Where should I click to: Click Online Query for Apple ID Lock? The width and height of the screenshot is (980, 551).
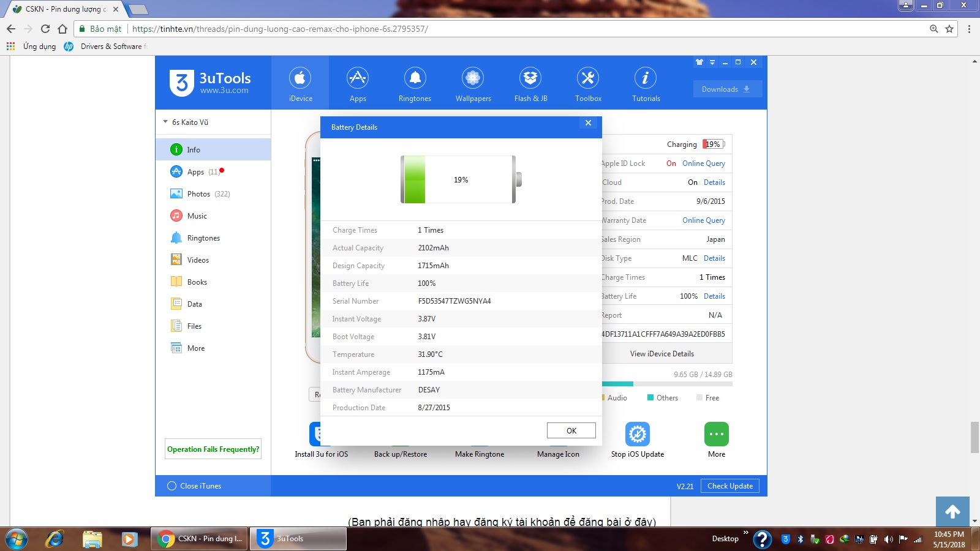pos(704,163)
